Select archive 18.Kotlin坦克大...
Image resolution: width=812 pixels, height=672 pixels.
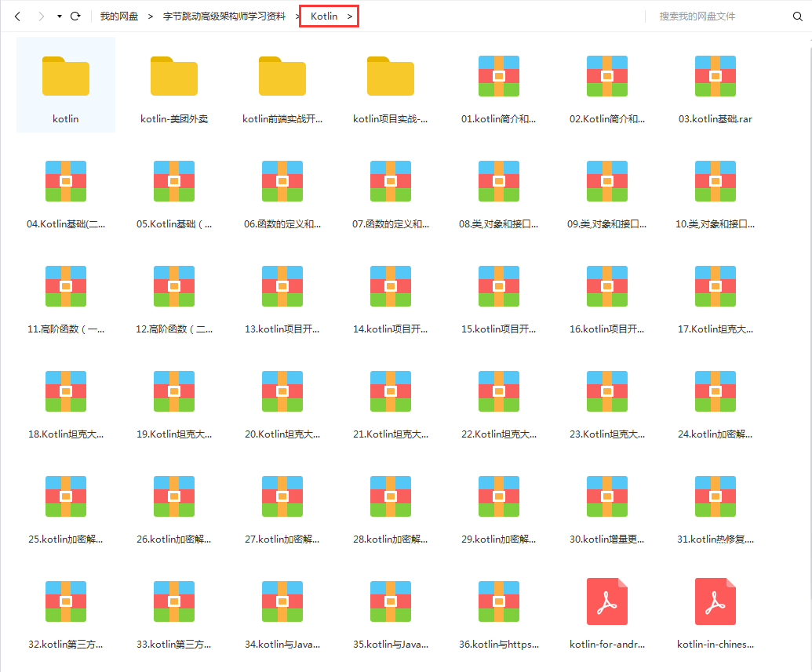(x=66, y=400)
